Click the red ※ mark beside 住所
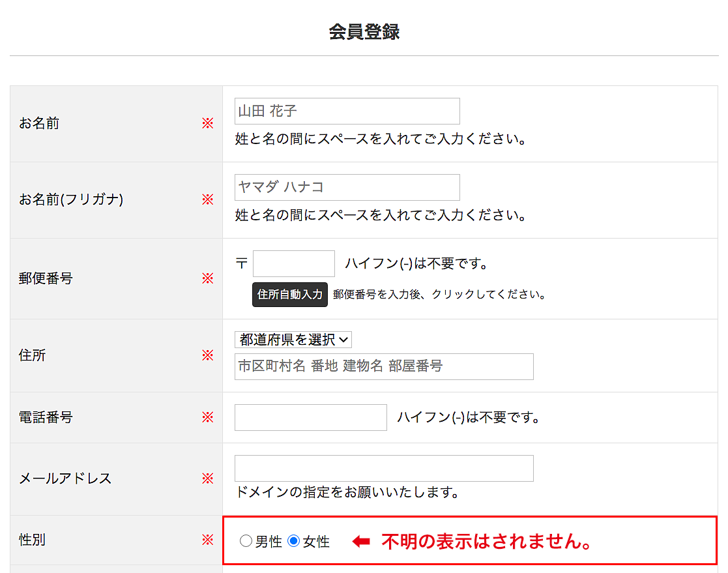Image resolution: width=728 pixels, height=573 pixels. [207, 355]
